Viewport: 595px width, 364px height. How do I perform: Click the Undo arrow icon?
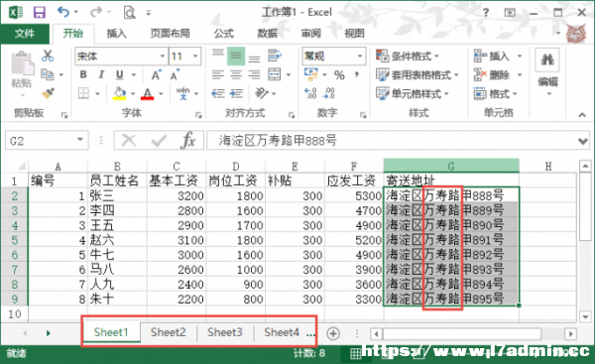coord(63,13)
